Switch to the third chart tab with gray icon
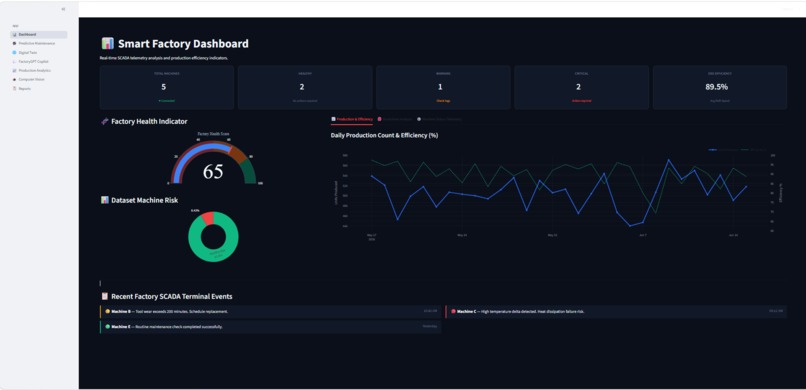The image size is (806, 390). tap(439, 119)
